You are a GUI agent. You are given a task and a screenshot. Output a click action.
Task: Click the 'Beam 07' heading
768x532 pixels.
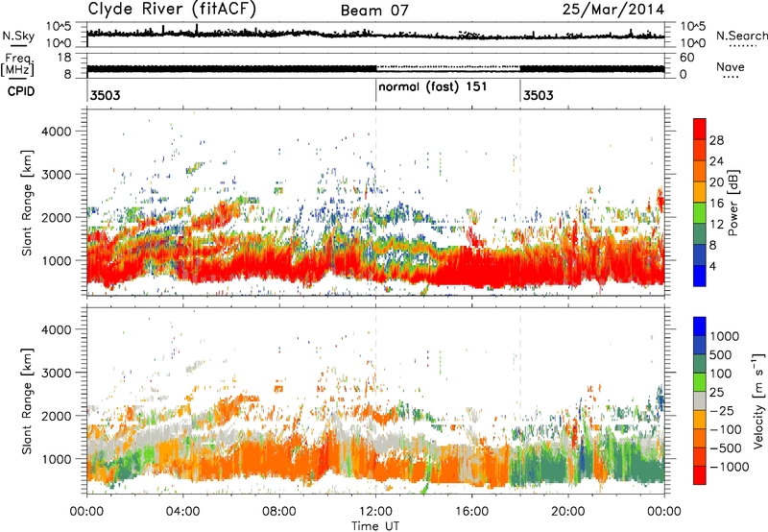[374, 11]
